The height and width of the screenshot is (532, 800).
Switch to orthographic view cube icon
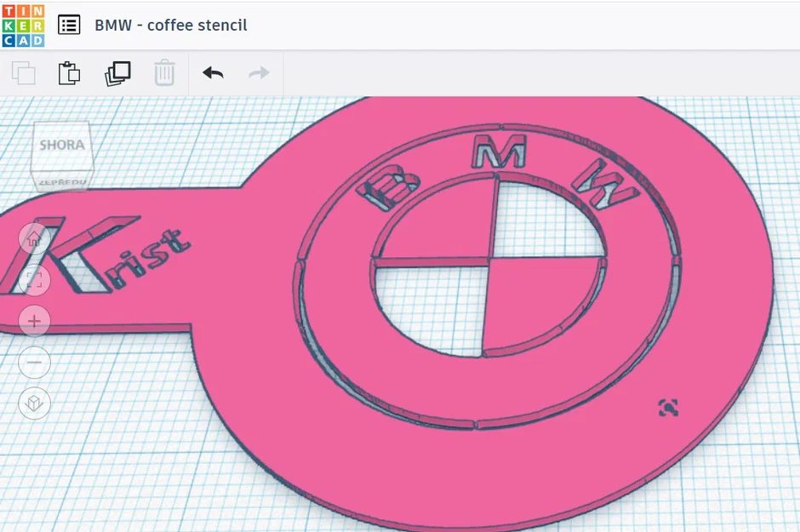point(34,403)
